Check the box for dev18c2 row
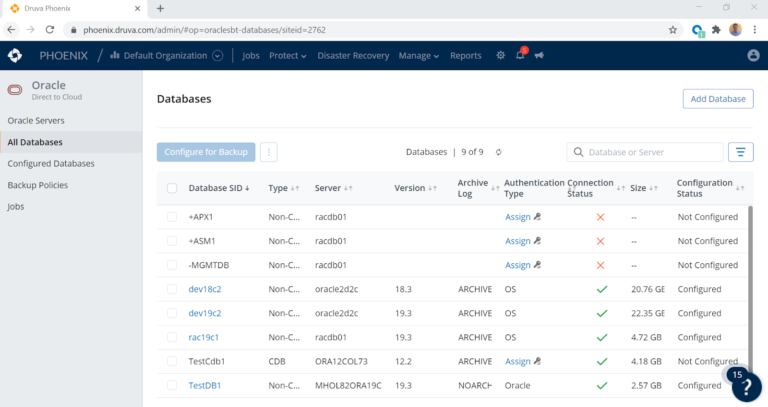 pyautogui.click(x=172, y=289)
